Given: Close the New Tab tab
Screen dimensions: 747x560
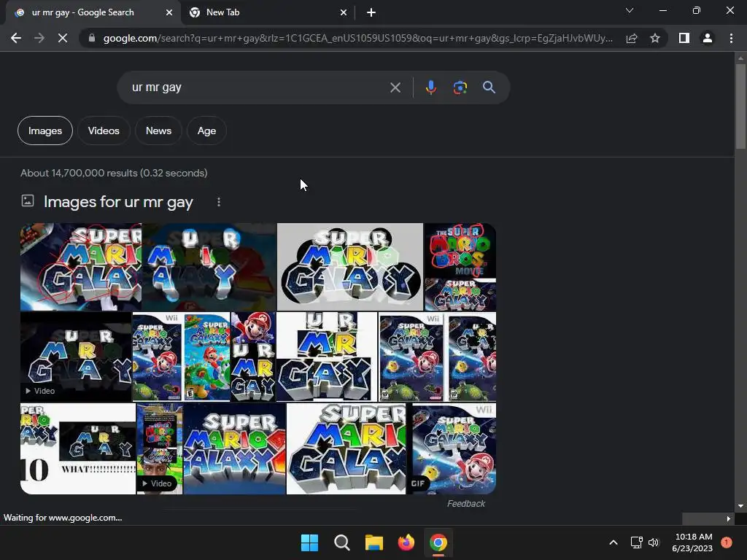Looking at the screenshot, I should [344, 12].
